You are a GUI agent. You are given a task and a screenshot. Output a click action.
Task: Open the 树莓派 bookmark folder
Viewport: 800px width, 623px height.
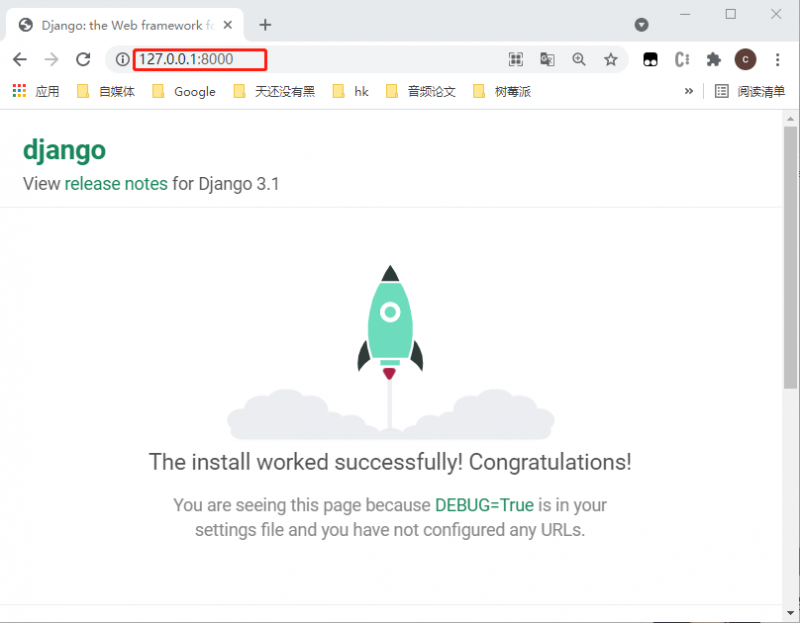point(502,91)
